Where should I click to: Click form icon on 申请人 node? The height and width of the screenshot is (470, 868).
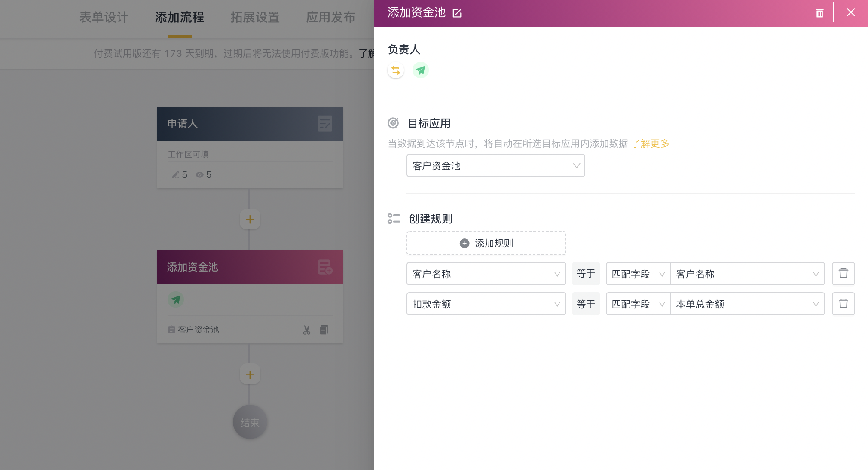[325, 124]
